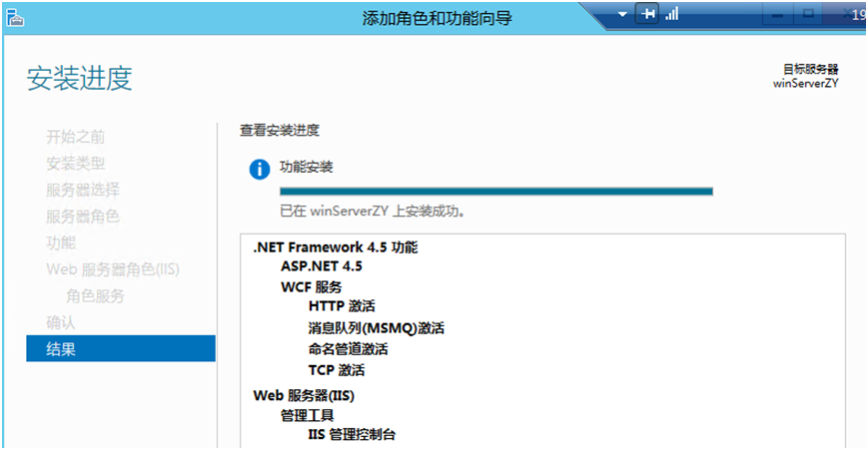Click the ASP.NET 4.5 entry
Image resolution: width=868 pixels, height=450 pixels.
(x=321, y=266)
